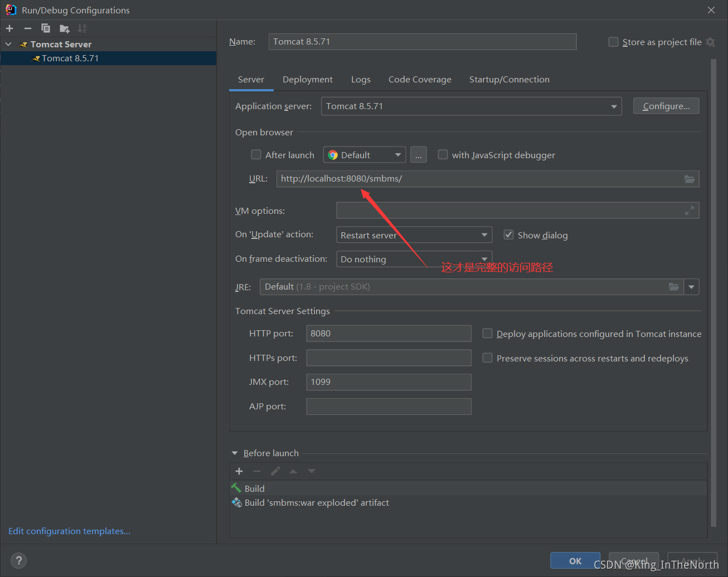Click the settings panel vertical scrollbar
Viewport: 728px width, 577px height.
point(714,292)
